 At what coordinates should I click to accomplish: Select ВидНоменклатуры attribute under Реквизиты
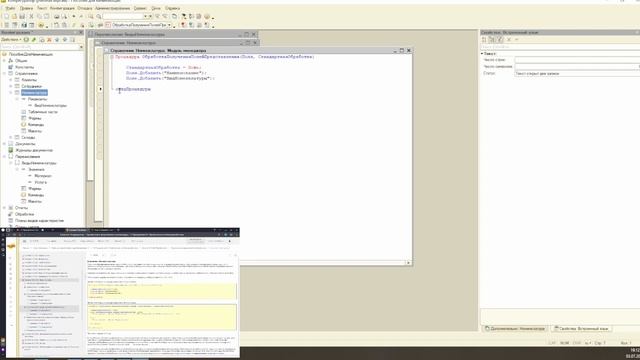[50, 106]
